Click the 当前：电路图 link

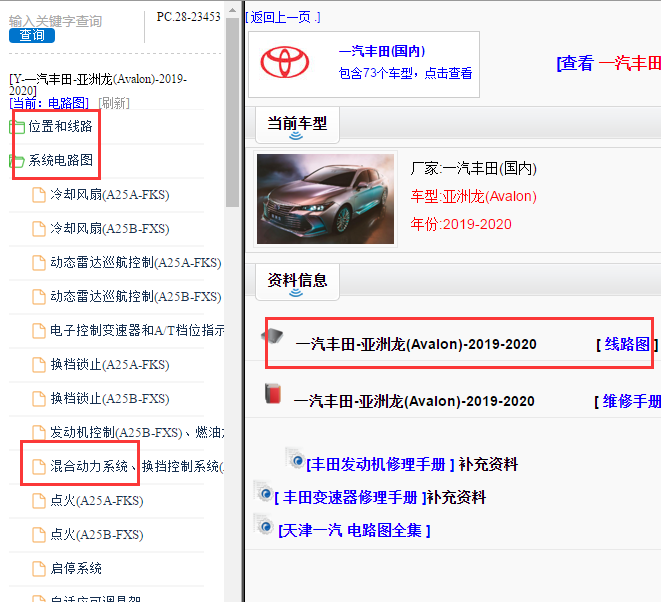pos(49,103)
